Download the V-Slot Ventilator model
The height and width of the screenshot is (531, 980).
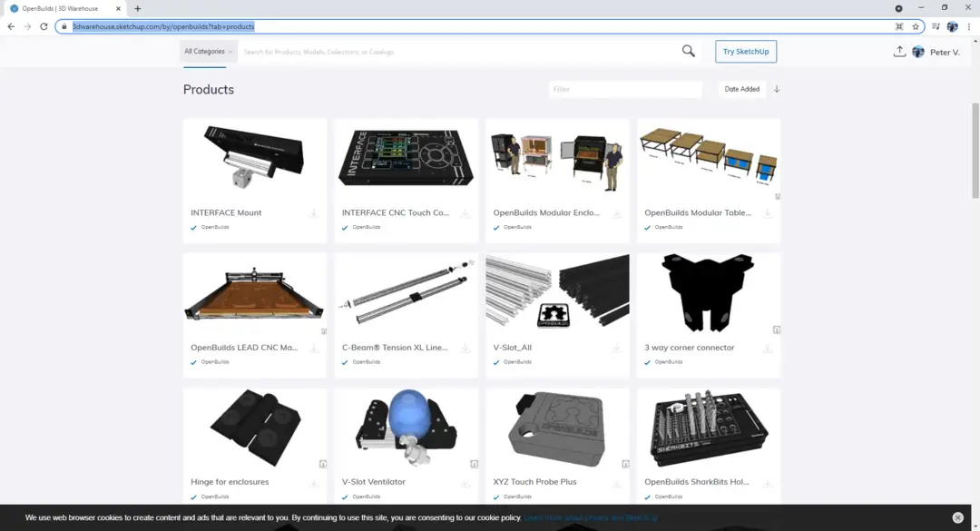[x=465, y=483]
